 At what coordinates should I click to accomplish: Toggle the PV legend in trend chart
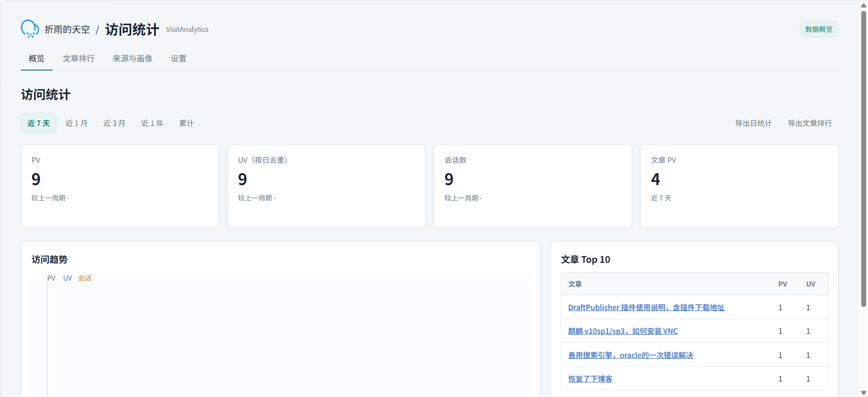point(51,278)
